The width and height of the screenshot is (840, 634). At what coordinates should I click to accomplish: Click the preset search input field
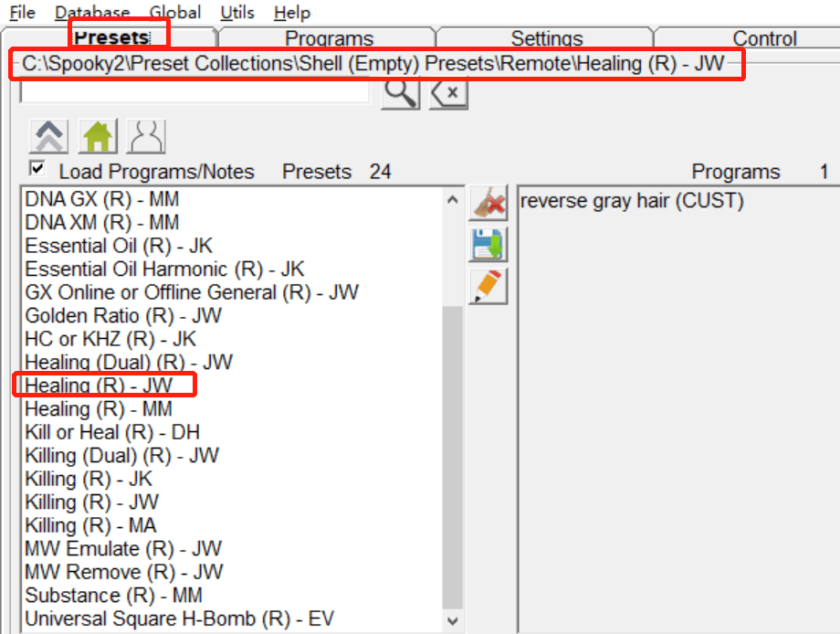(x=194, y=92)
